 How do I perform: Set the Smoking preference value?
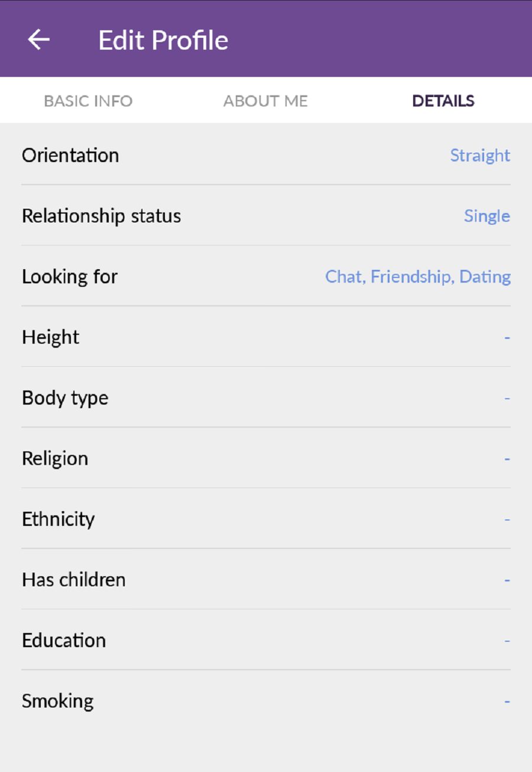pyautogui.click(x=507, y=702)
